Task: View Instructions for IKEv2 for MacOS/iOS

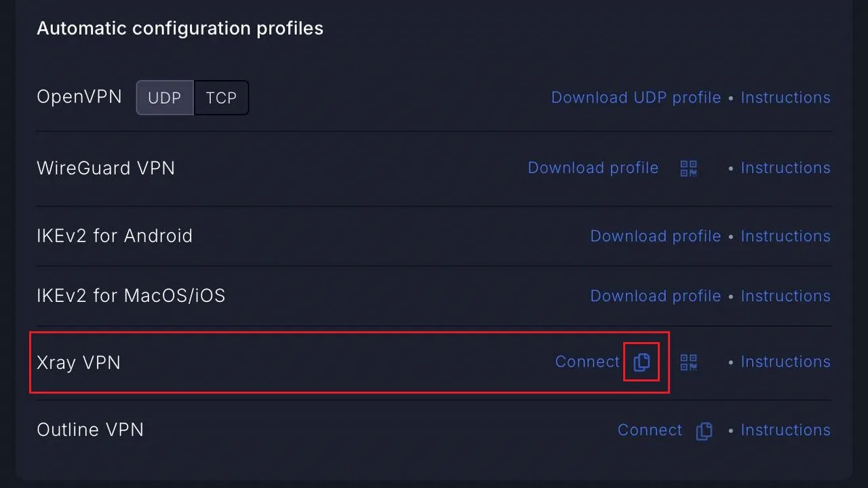Action: [785, 296]
